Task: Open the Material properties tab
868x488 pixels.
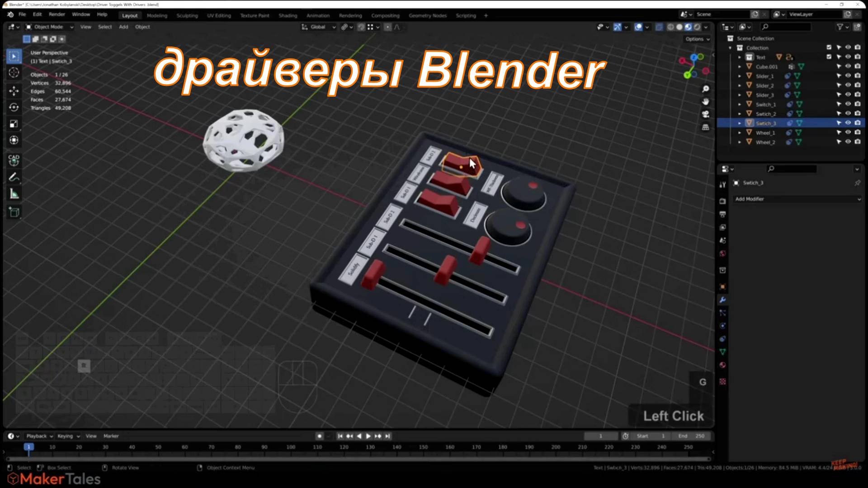Action: (x=722, y=365)
